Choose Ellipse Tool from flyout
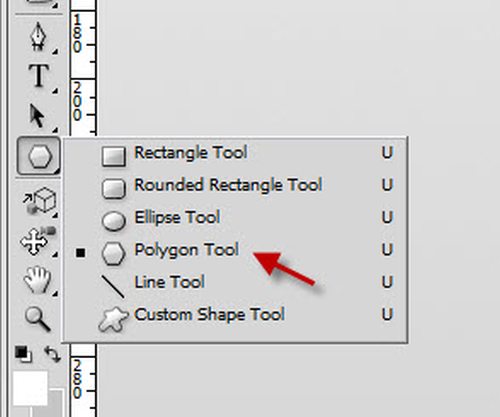 pos(235,218)
